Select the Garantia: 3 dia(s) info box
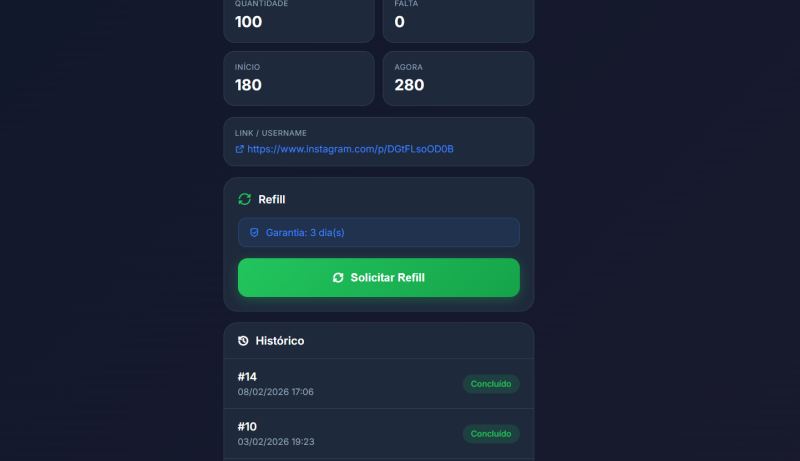Viewport: 800px width, 461px height. coord(378,232)
